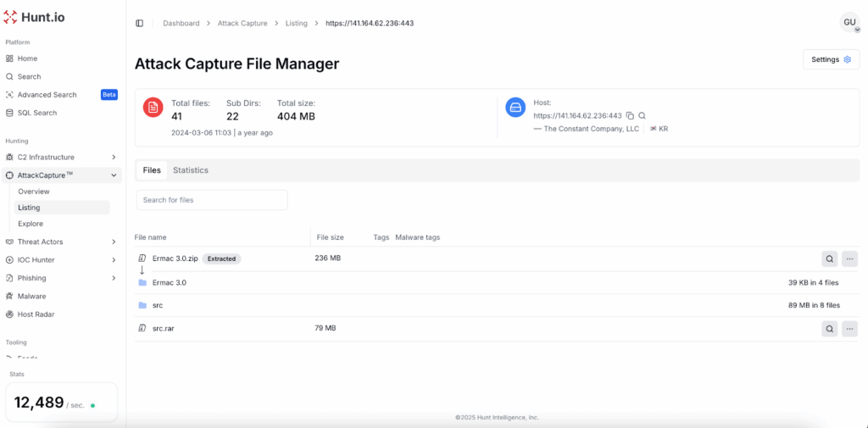The width and height of the screenshot is (868, 428).
Task: Search the host using magnifier icon
Action: (x=643, y=116)
